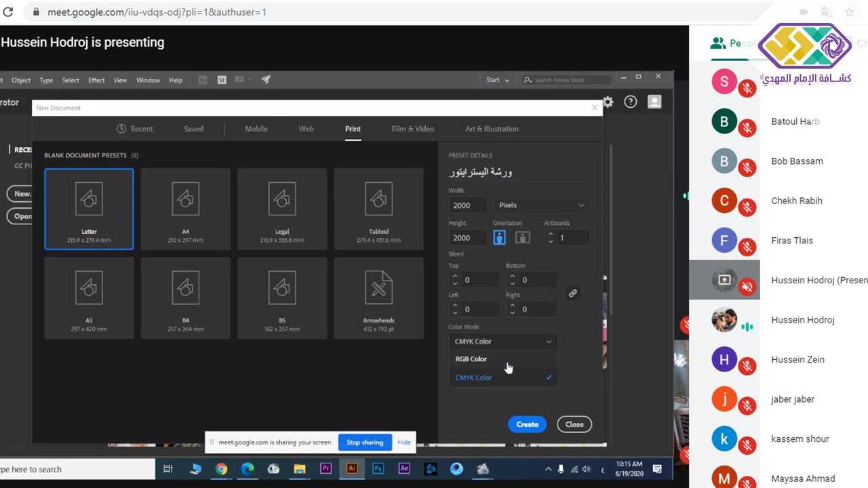Expand the Pixels units dropdown
This screenshot has width=868, height=488.
coord(541,205)
